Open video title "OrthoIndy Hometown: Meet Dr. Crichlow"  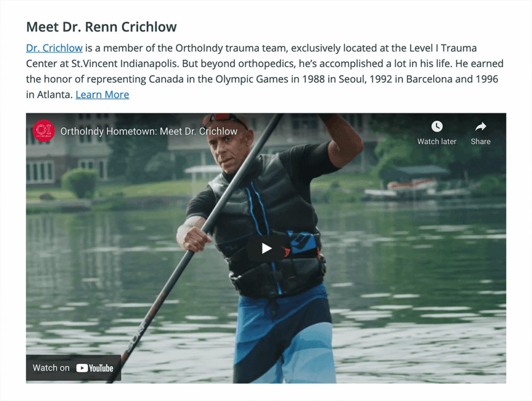pyautogui.click(x=149, y=131)
